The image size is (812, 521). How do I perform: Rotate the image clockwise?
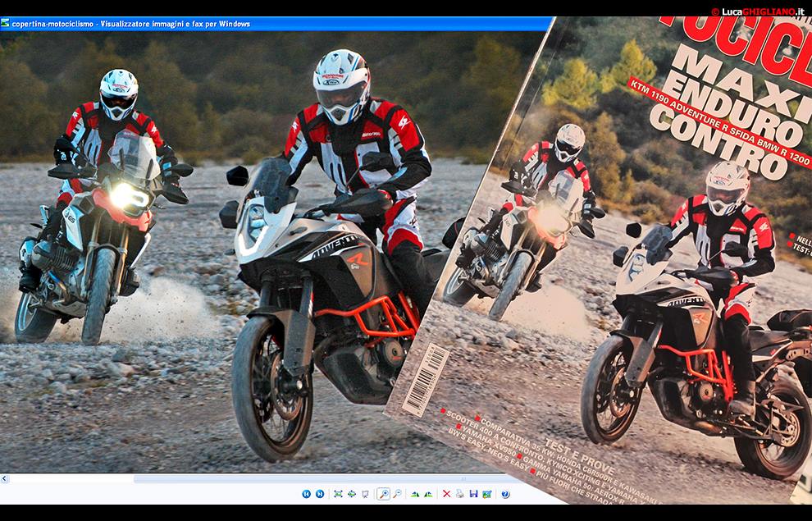pos(415,494)
